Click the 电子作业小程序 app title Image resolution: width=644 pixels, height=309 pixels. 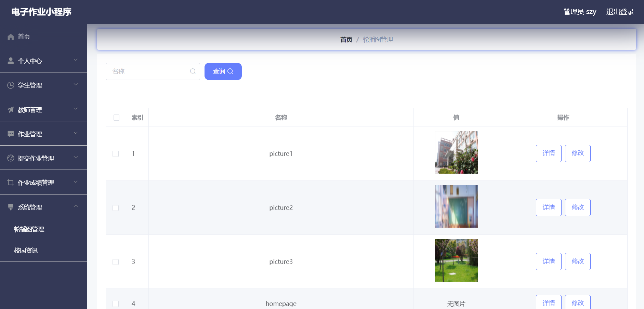(41, 12)
